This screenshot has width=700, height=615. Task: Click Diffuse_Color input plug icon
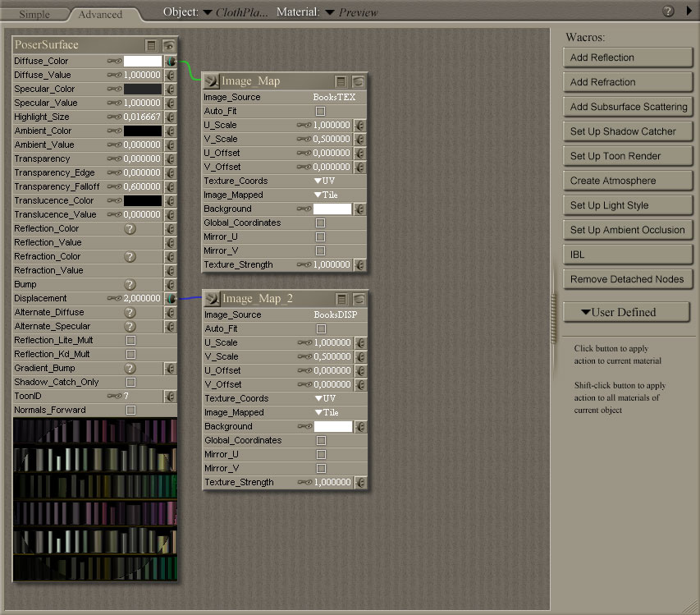171,61
